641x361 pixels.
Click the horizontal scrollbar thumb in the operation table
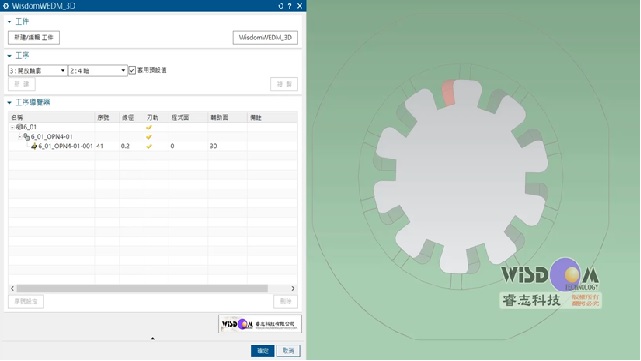tap(142, 289)
